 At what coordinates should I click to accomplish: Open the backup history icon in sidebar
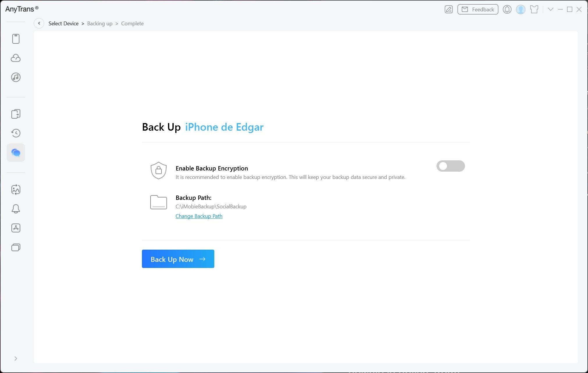[x=16, y=133]
